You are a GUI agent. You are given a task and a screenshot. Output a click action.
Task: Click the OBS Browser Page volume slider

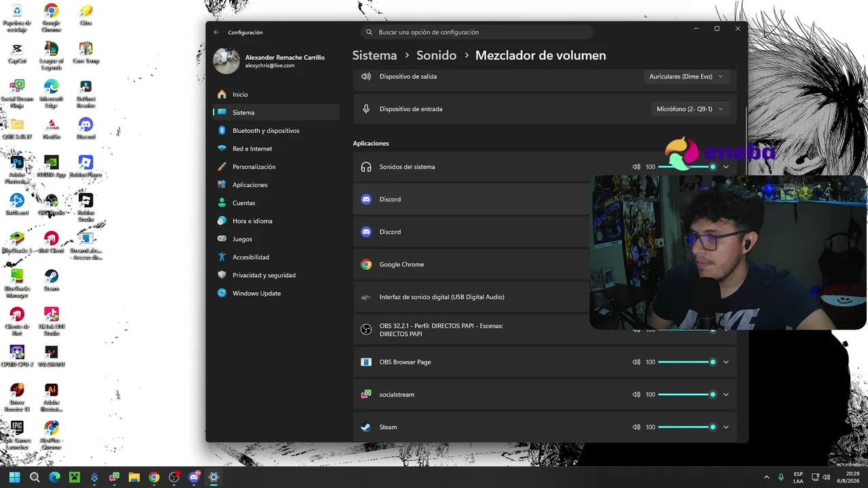coord(687,362)
